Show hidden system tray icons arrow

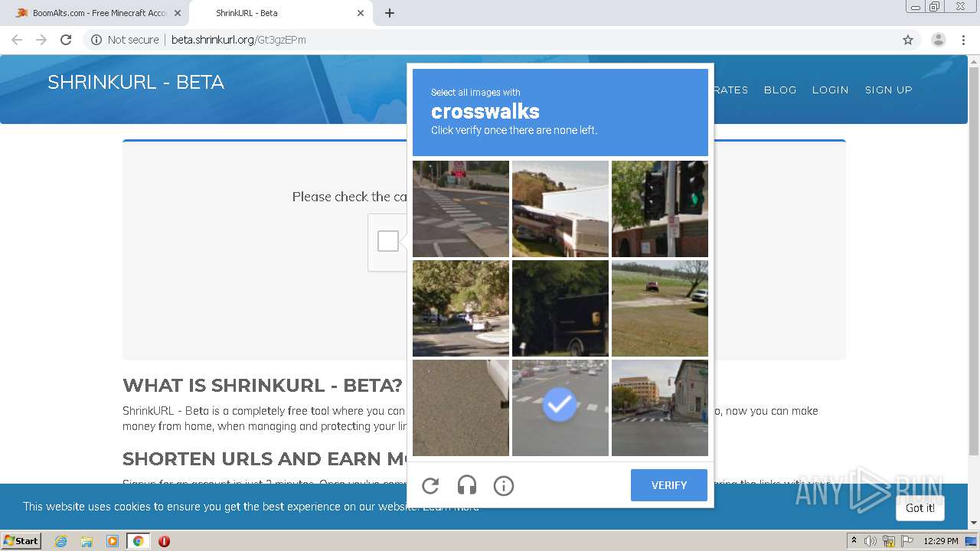tap(854, 541)
